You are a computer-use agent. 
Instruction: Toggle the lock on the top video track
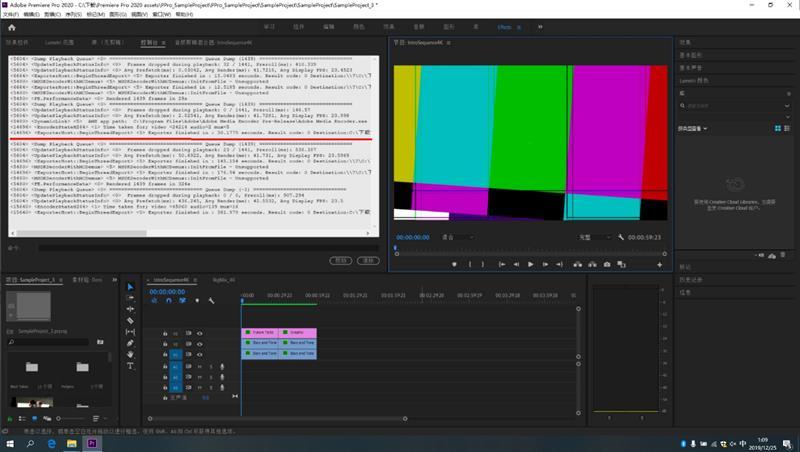pos(165,334)
